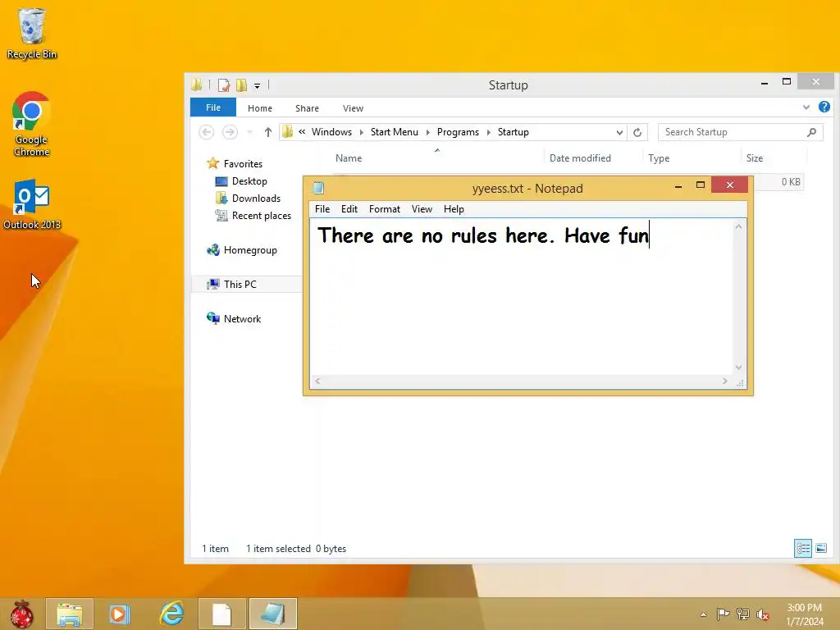Open Notepad Edit menu

point(349,209)
